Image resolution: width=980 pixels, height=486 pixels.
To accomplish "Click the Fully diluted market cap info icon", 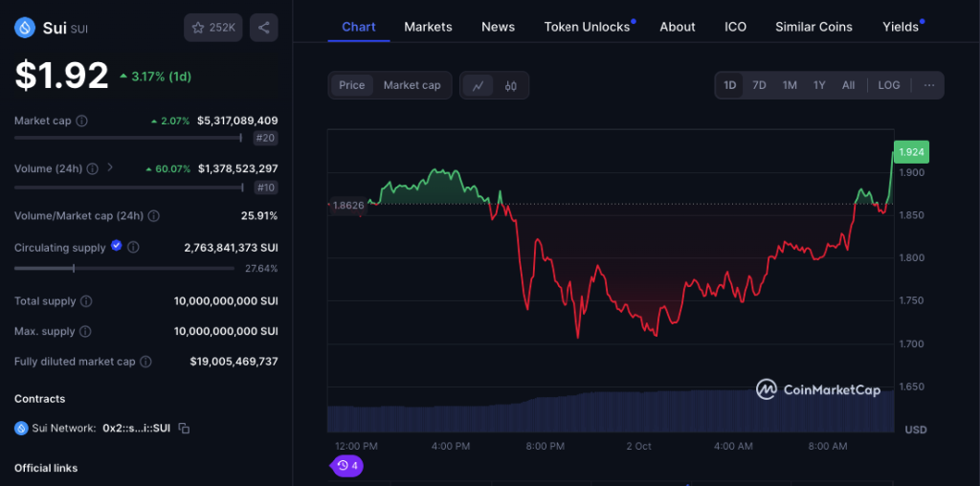I will [145, 362].
